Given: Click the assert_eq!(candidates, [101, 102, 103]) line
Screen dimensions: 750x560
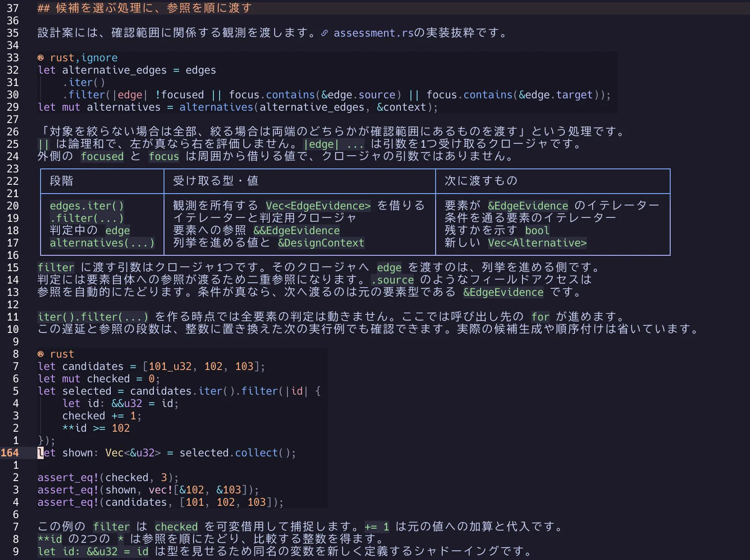Looking at the screenshot, I should [160, 502].
